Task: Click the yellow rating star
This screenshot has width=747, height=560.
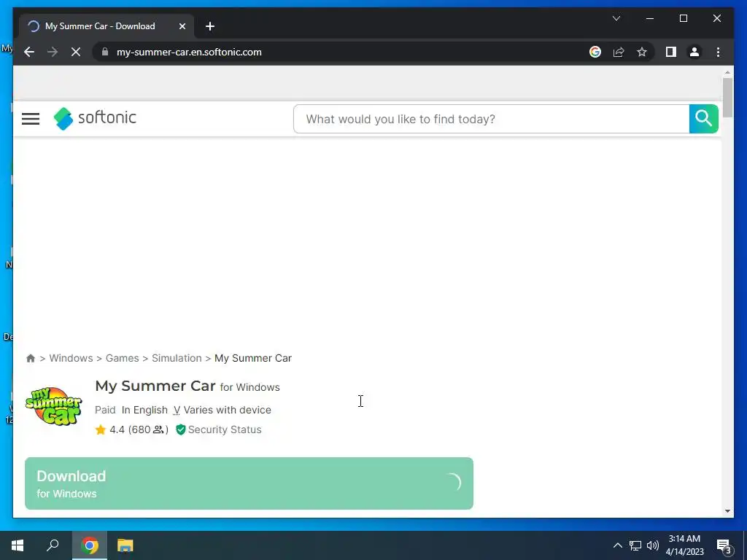Action: [100, 429]
